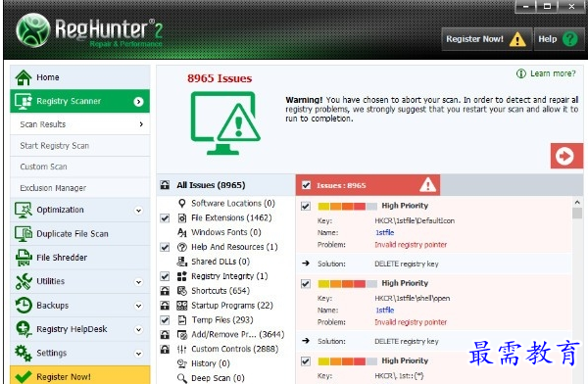Click the yellow warning triangle in header
588x384 pixels.
point(517,39)
